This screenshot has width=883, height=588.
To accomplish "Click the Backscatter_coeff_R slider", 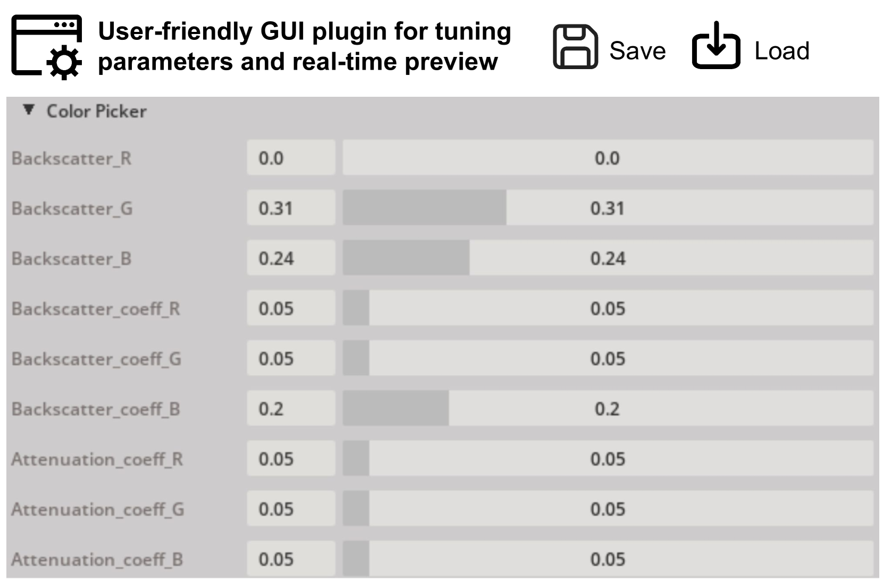I will coord(608,308).
